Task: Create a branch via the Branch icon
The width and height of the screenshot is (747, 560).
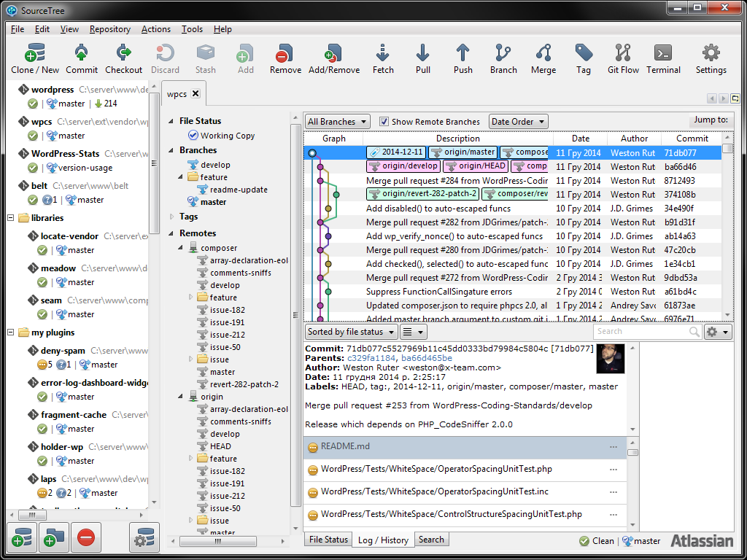Action: (x=503, y=58)
